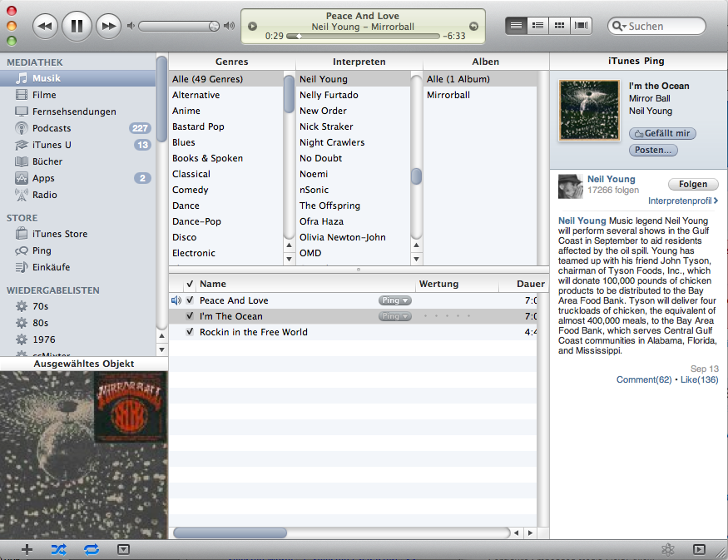Click the Posten... button
Viewport: 728px width, 560px height.
(x=653, y=150)
